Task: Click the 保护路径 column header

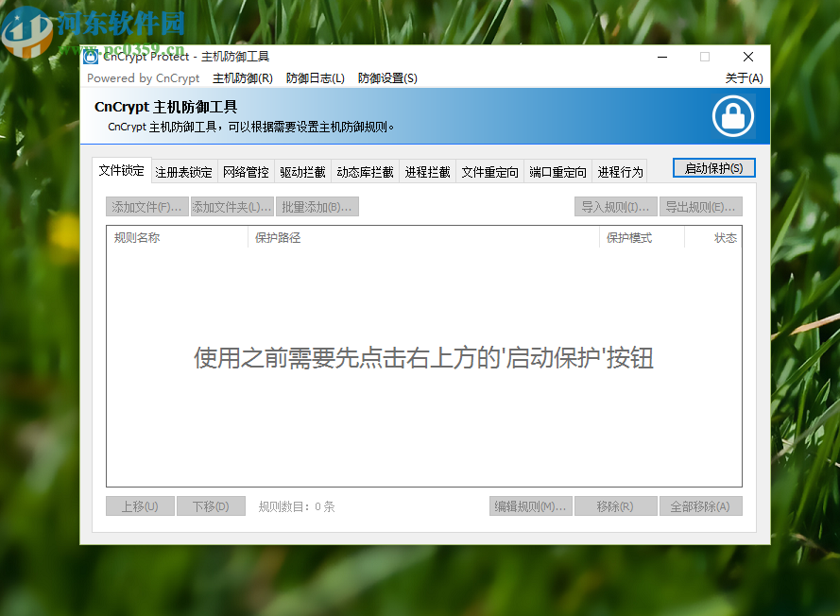Action: (x=423, y=238)
